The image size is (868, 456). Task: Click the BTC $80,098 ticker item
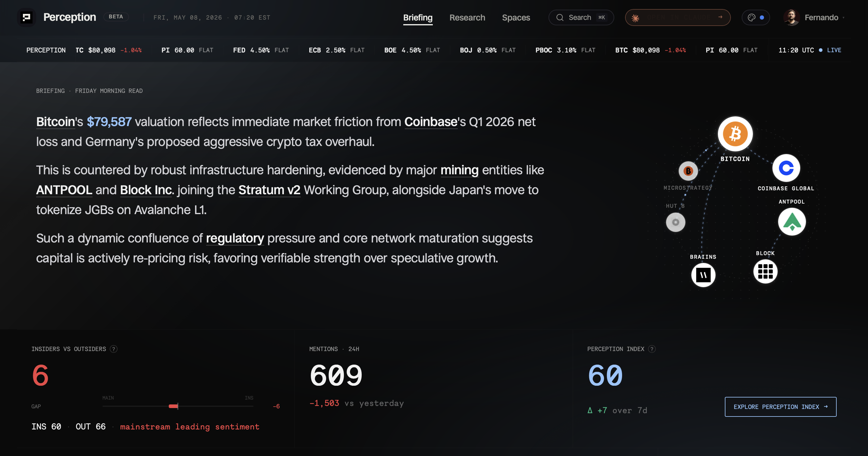click(651, 50)
